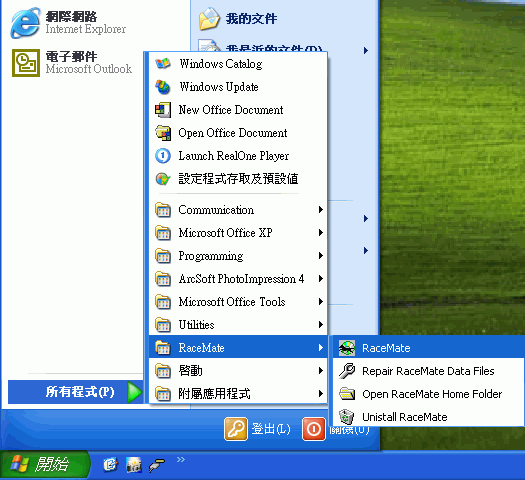Click the RaceMate horse application icon
This screenshot has height=480, width=525.
coord(347,348)
